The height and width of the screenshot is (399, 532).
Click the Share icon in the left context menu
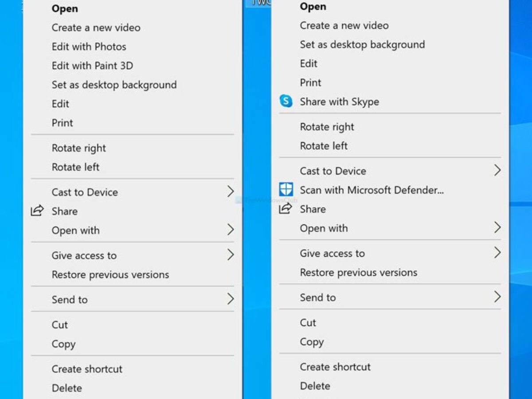click(x=37, y=211)
